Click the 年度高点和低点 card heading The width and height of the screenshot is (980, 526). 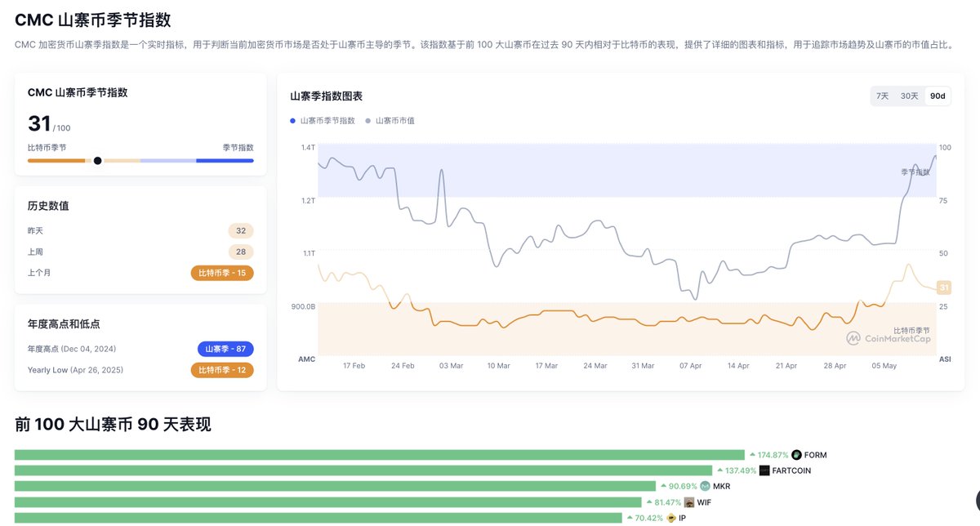(64, 324)
